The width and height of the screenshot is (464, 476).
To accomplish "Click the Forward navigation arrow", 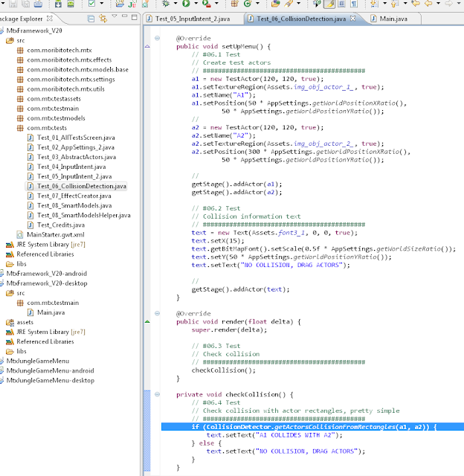I will tap(448, 3).
